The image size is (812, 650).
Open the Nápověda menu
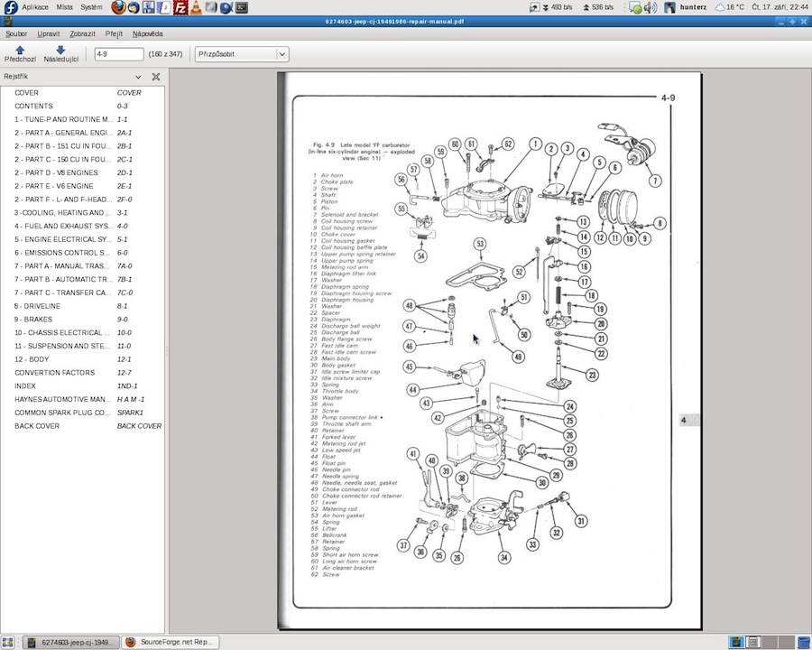(x=147, y=33)
